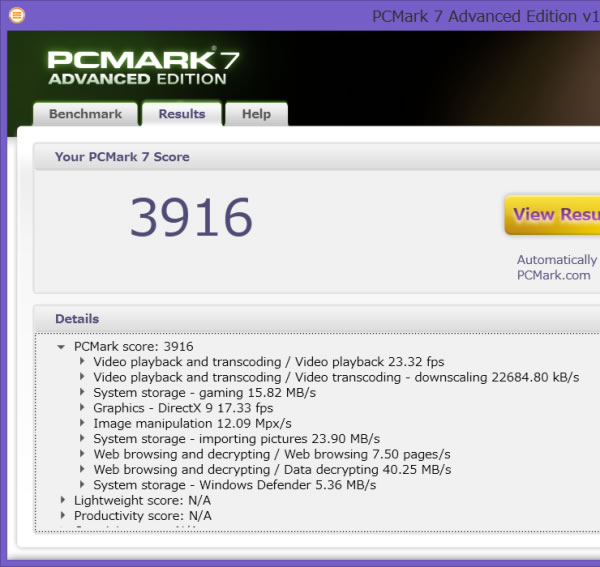
Task: Select 'Video playback 23.32 fps' row text
Action: (269, 362)
